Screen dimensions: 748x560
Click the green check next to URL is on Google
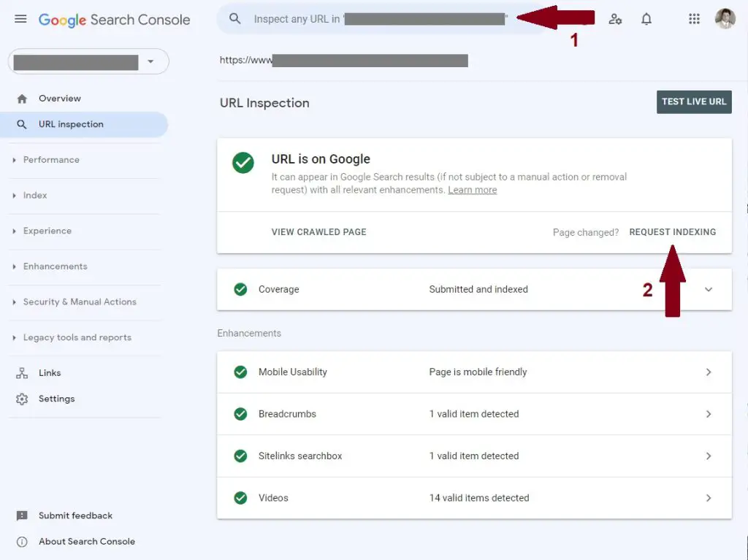point(243,163)
